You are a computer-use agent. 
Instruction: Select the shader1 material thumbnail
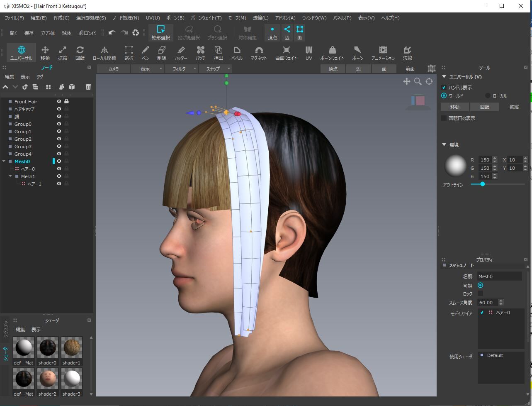click(71, 348)
